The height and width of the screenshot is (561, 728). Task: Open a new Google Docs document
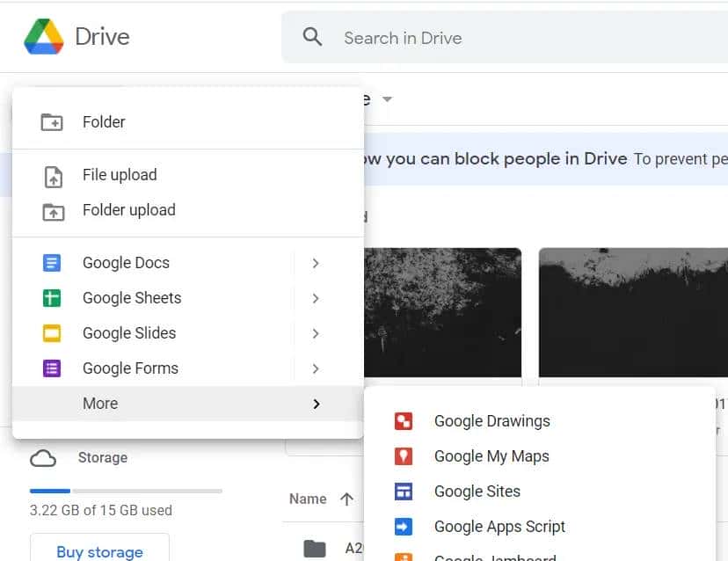(126, 262)
